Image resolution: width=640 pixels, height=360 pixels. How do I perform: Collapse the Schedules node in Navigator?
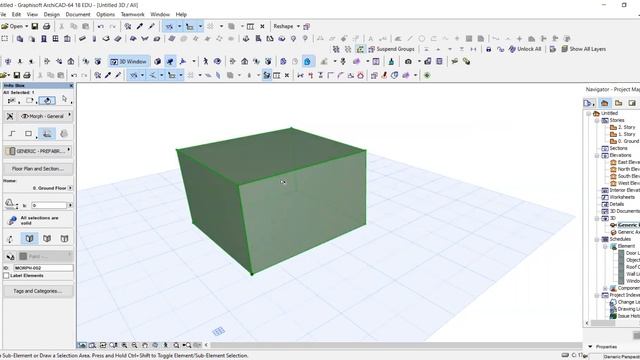pos(597,240)
